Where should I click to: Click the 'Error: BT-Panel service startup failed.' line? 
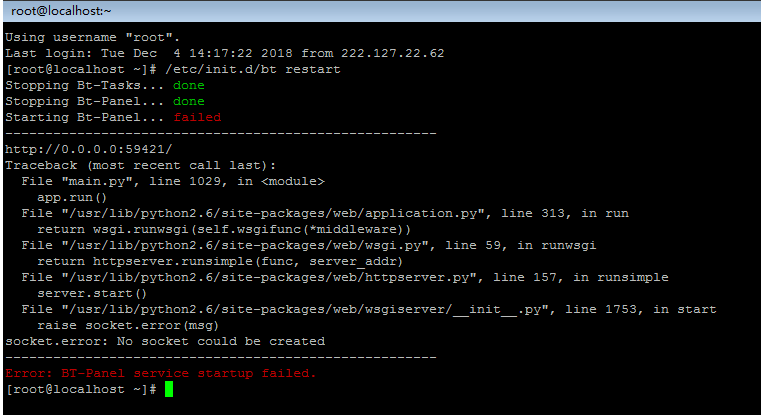161,373
